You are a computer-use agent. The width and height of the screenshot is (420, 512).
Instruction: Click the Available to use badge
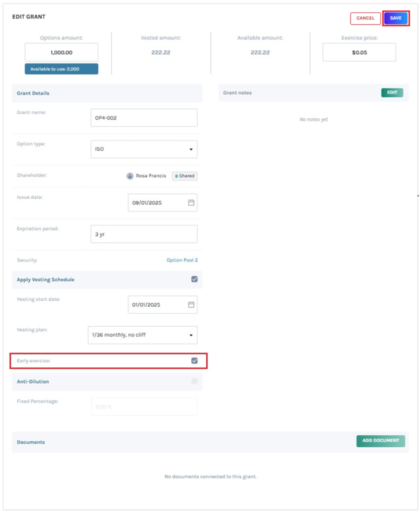(61, 69)
